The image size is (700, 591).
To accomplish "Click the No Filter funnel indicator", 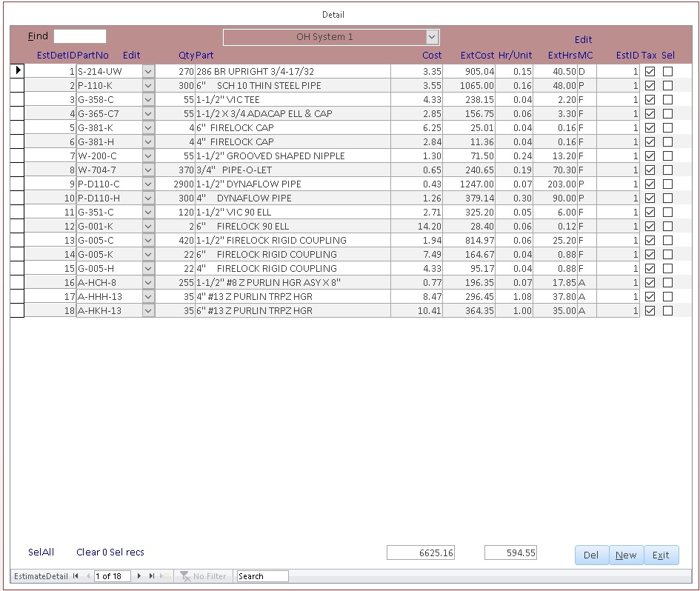I will [x=204, y=576].
